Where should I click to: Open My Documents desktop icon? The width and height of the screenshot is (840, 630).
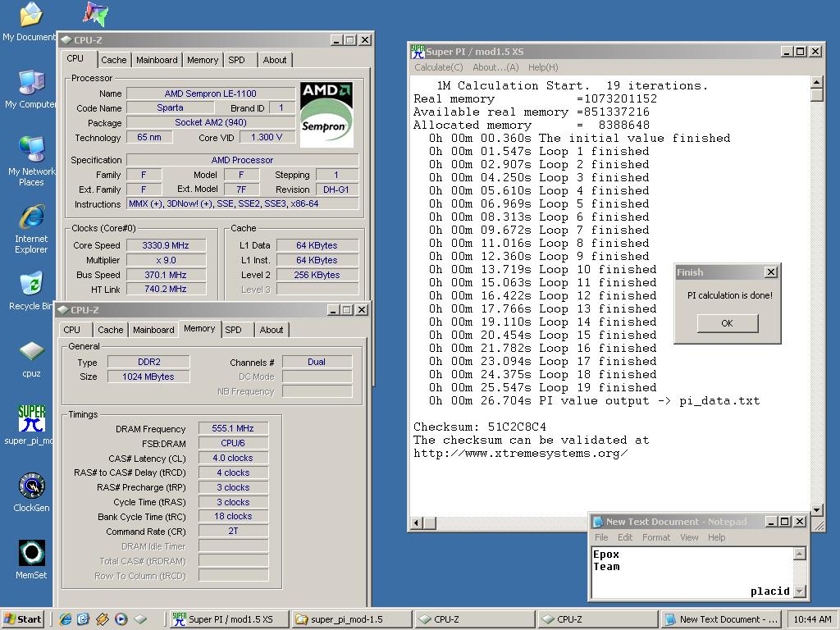click(30, 22)
